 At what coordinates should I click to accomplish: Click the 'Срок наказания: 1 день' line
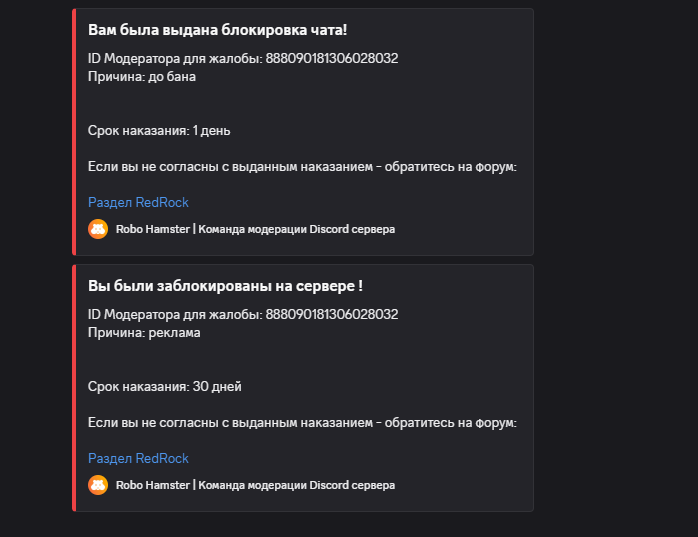[x=159, y=130]
